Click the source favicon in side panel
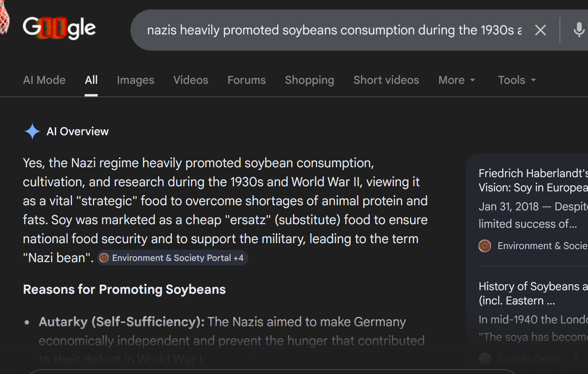Screen dimensions: 588x374 tap(485, 246)
